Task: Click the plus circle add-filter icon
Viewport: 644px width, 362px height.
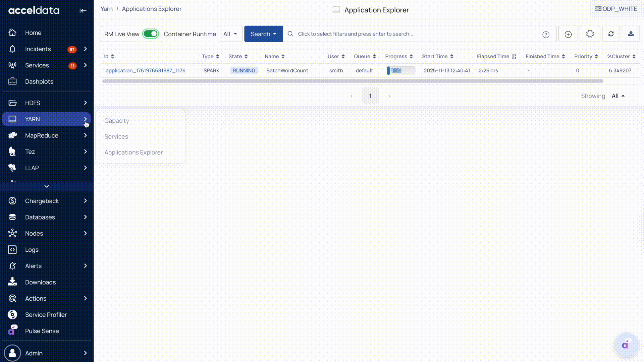Action: [x=568, y=34]
